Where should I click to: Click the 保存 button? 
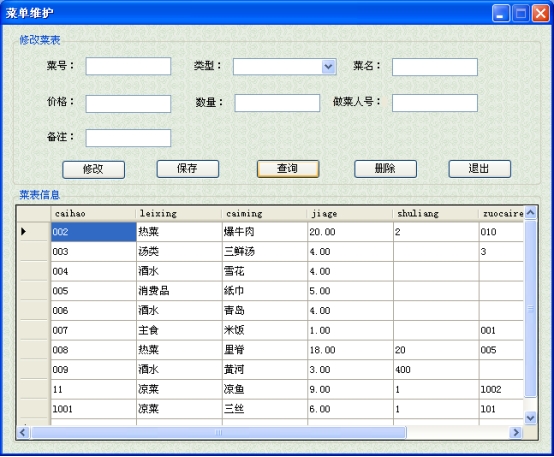coord(188,169)
